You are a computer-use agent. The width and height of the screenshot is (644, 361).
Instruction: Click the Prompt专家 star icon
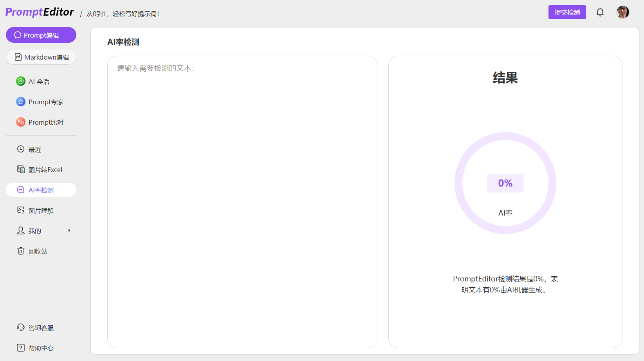(x=21, y=102)
